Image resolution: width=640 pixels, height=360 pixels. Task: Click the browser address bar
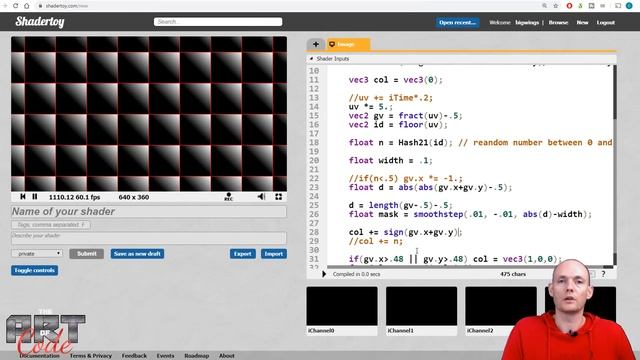pyautogui.click(x=286, y=6)
